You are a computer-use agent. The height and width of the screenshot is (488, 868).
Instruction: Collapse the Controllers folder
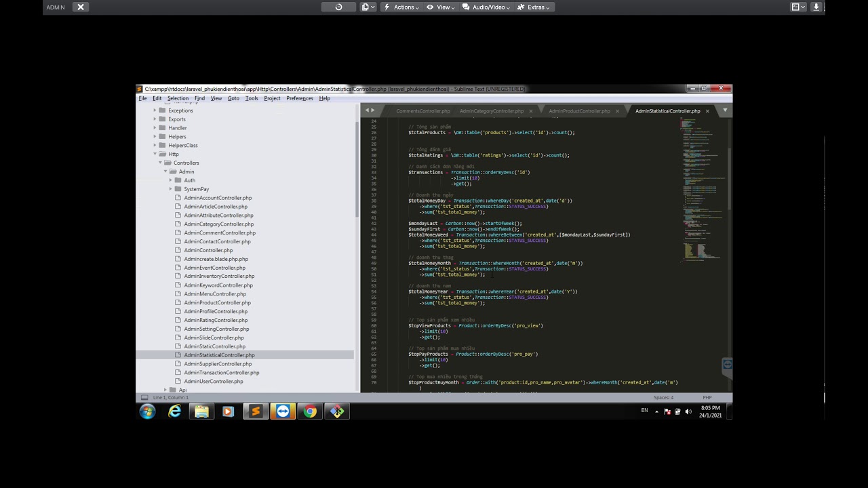click(x=160, y=163)
